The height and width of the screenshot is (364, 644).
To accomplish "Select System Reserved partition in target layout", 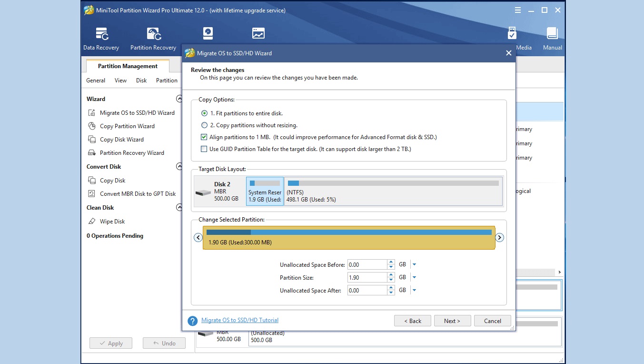I will tap(265, 191).
